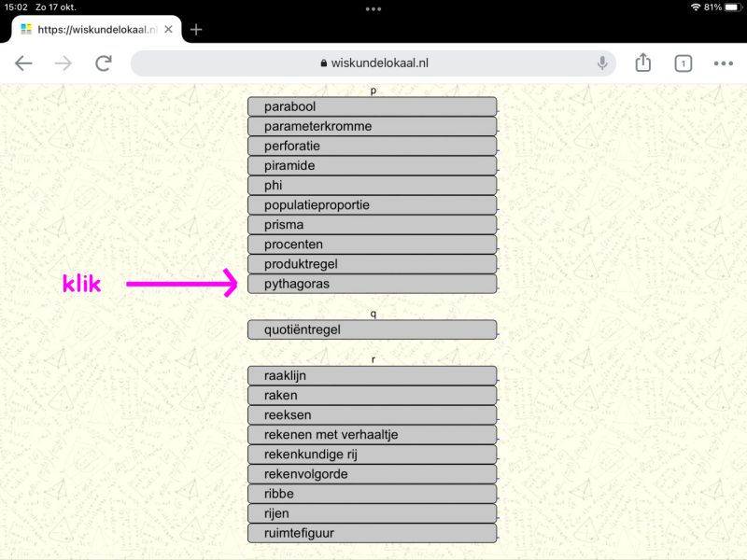Open the share sheet icon
This screenshot has height=560, width=747.
(x=642, y=63)
